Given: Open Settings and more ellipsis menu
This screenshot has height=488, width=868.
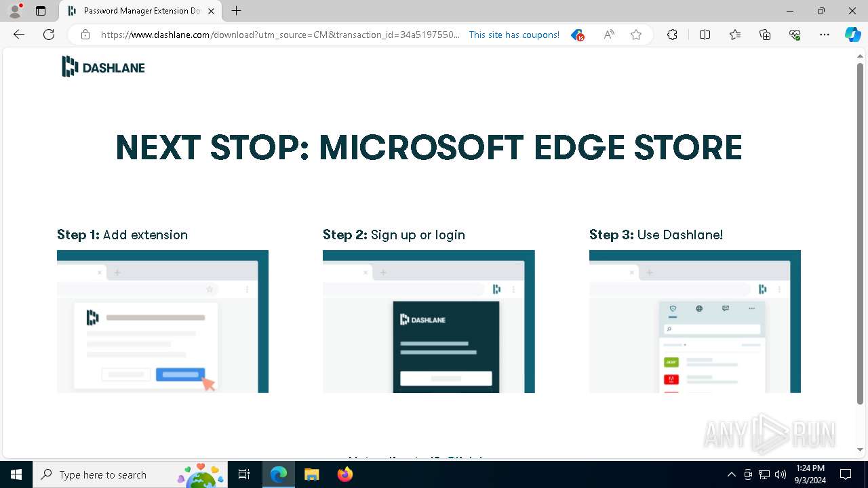Looking at the screenshot, I should (x=825, y=35).
